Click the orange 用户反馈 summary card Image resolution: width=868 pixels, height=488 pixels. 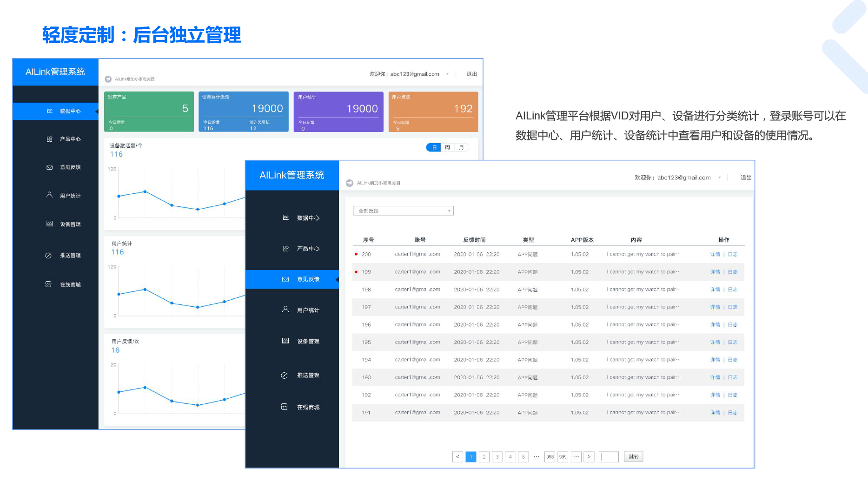[433, 112]
